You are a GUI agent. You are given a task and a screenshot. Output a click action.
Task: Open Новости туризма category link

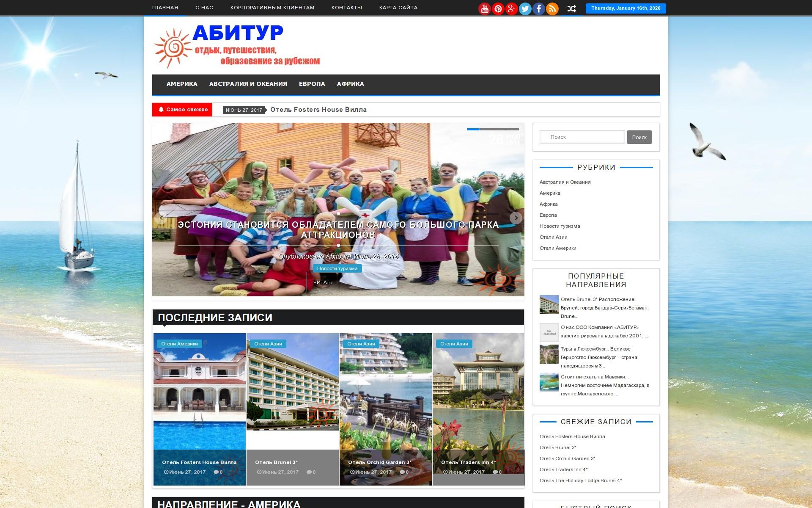[x=560, y=226]
